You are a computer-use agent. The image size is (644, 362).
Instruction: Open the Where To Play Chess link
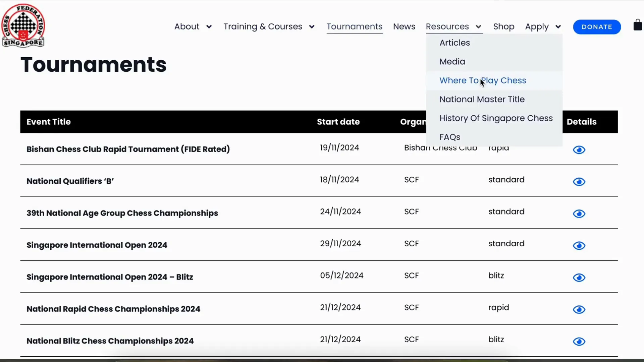click(x=483, y=80)
